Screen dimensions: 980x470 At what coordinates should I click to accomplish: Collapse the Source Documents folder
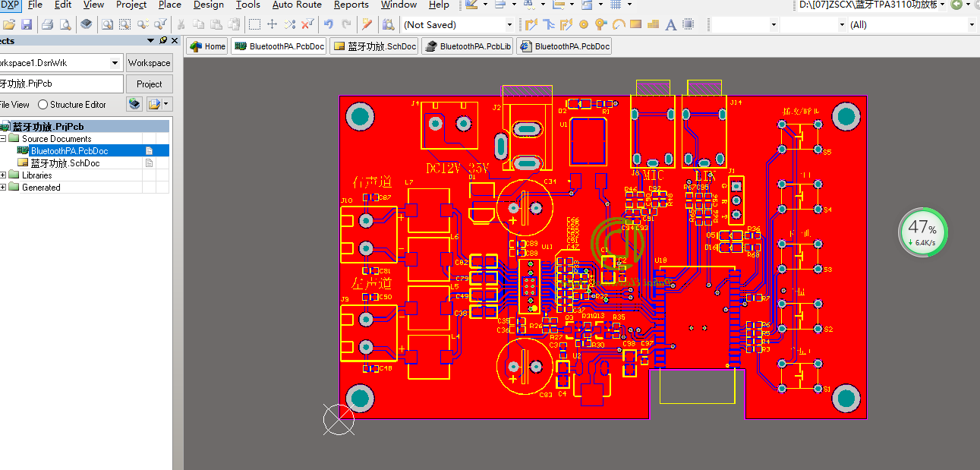pos(3,139)
